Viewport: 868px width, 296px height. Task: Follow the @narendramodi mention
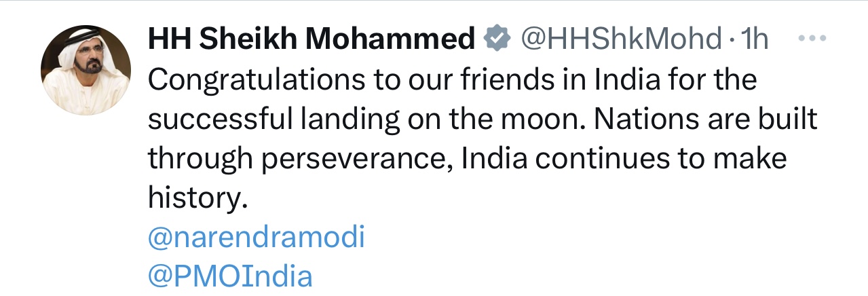coord(256,238)
